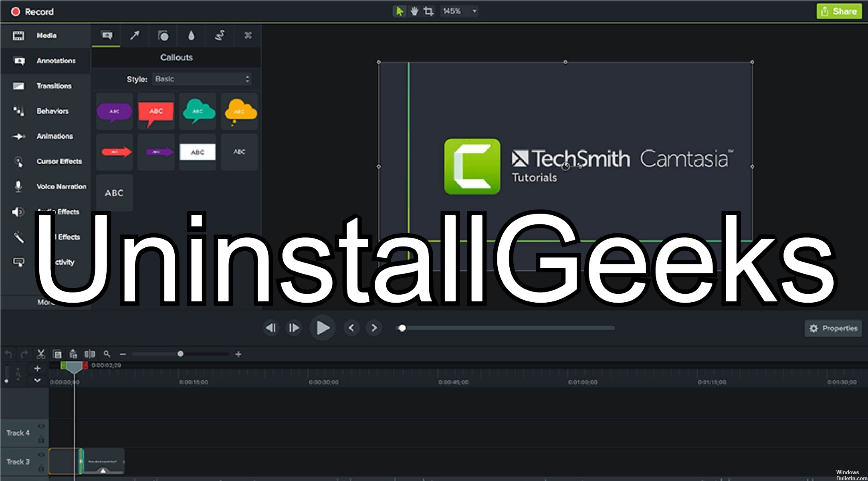
Task: Select the Keystroke callouts subtab icon
Action: (248, 36)
